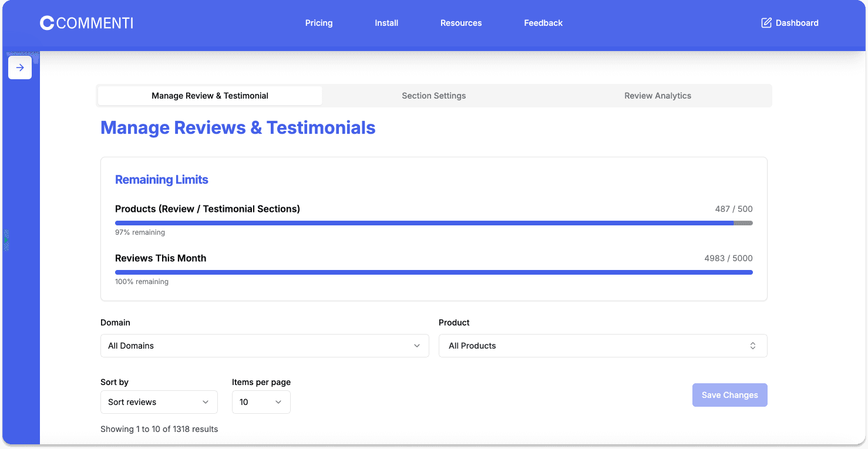Image resolution: width=868 pixels, height=449 pixels.
Task: Click the Sort reviews chevron arrow
Action: (206, 402)
